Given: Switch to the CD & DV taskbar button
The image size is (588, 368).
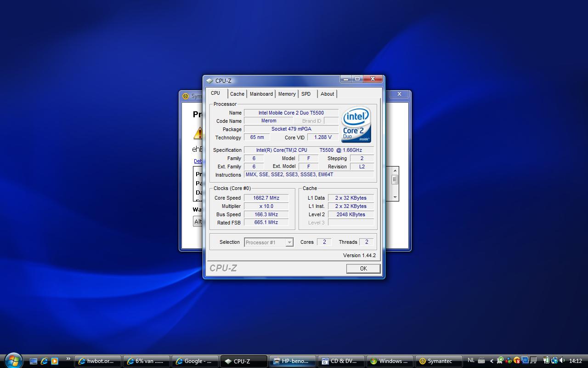Looking at the screenshot, I should 341,361.
